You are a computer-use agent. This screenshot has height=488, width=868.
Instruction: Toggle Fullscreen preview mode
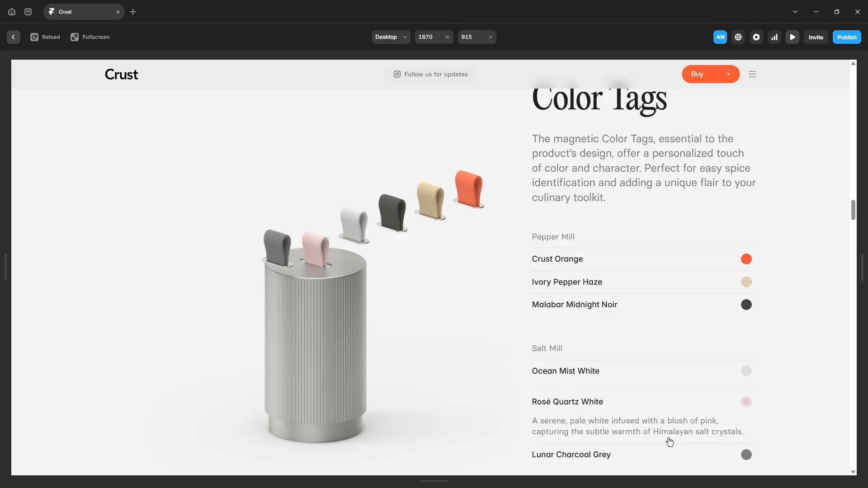coord(90,37)
